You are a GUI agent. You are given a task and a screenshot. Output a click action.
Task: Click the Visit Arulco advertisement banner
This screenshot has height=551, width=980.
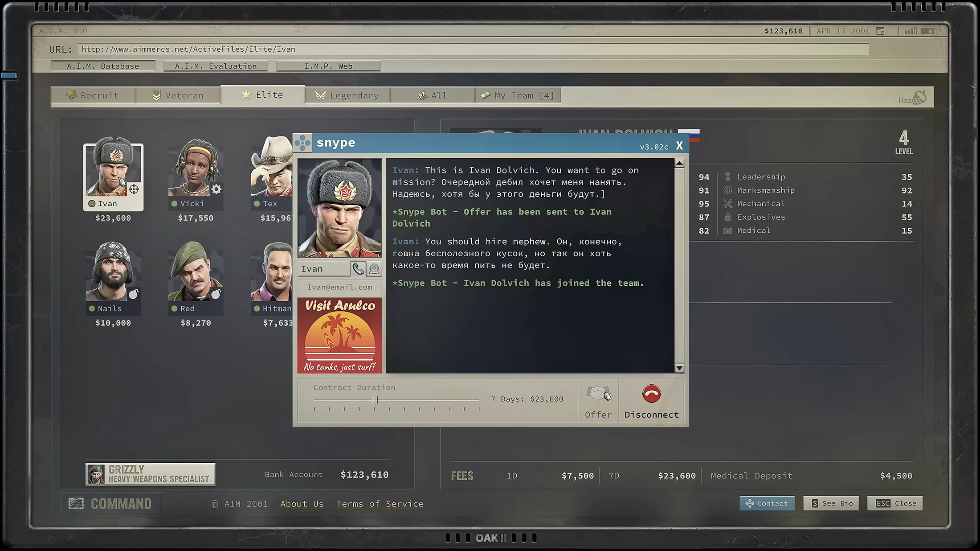340,335
